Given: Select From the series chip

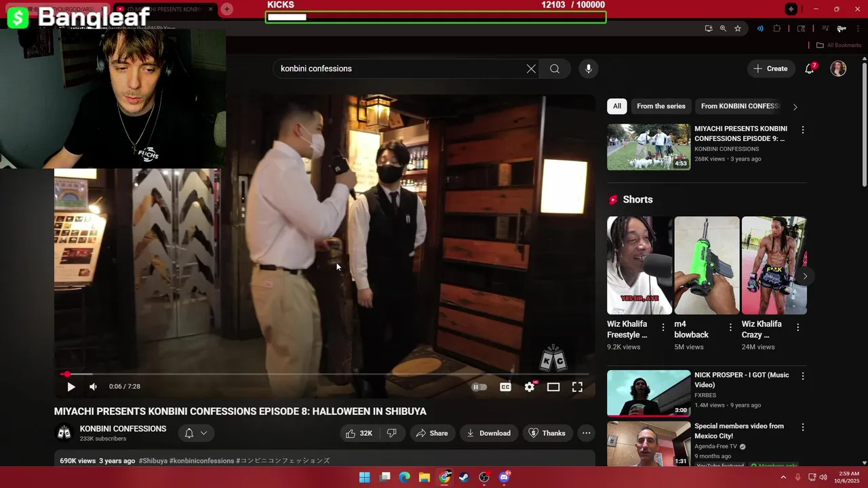Looking at the screenshot, I should 661,106.
